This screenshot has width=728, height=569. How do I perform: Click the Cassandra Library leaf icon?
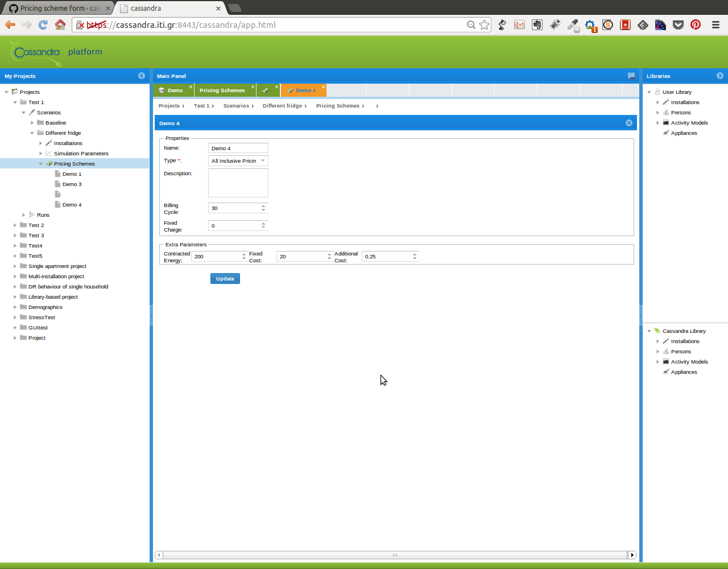pos(657,331)
